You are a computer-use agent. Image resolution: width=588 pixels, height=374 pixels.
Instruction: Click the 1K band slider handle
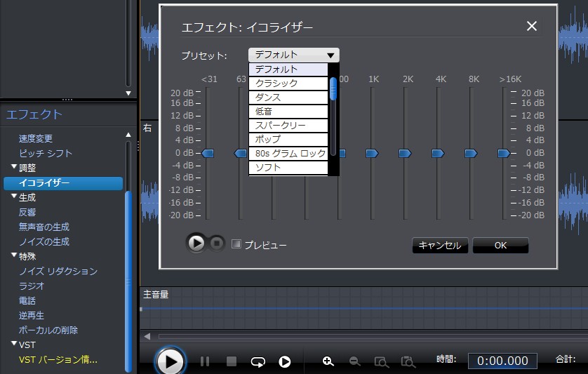372,153
